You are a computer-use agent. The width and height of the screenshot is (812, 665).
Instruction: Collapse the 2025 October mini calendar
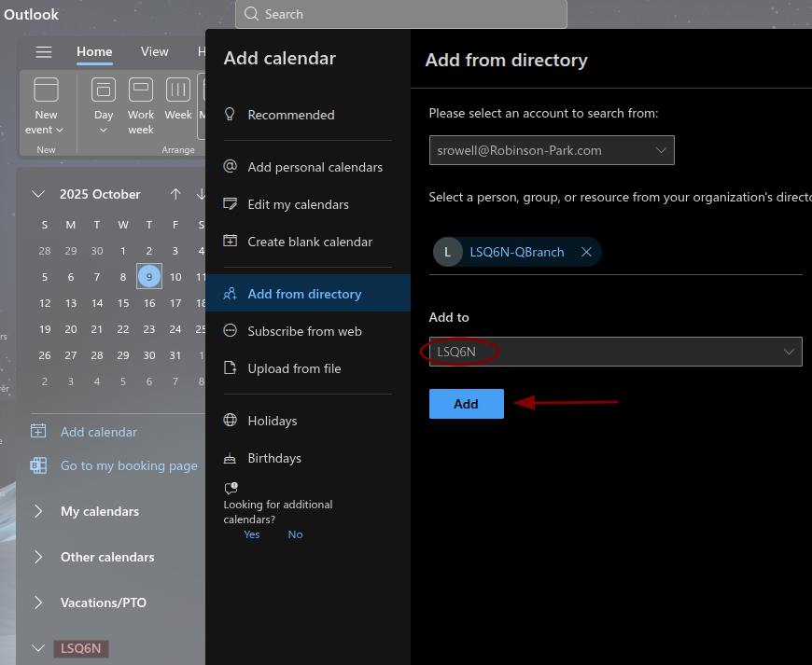tap(38, 195)
